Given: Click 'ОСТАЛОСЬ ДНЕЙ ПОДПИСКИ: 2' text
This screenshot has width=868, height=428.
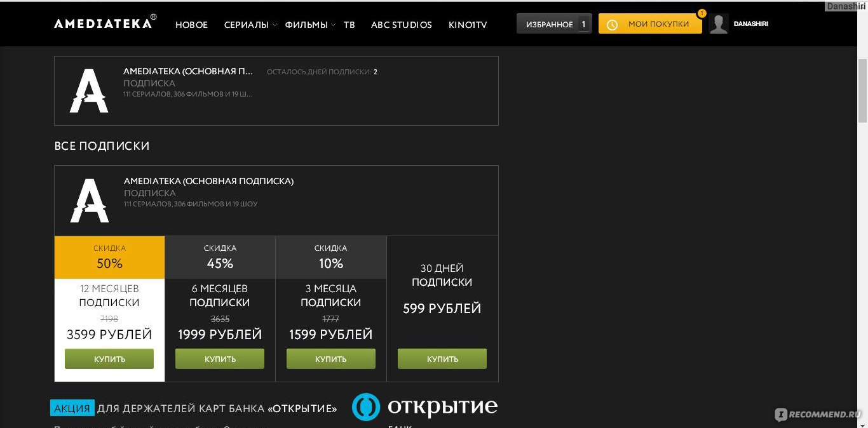Looking at the screenshot, I should click(x=322, y=72).
